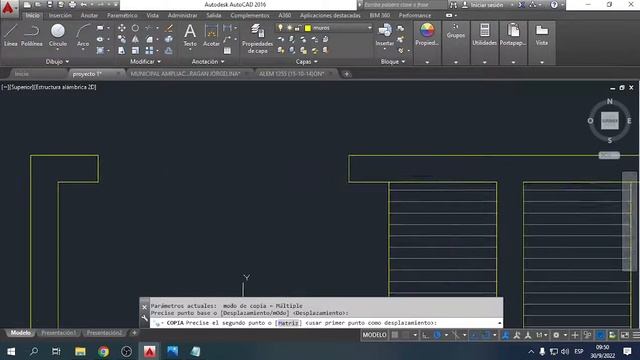Switch to the Paramétrico ribbon tab
Screen dimensions: 640x360
pyautogui.click(x=122, y=16)
